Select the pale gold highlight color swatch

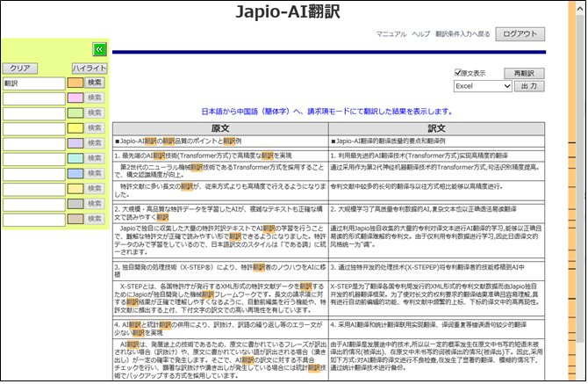75,188
